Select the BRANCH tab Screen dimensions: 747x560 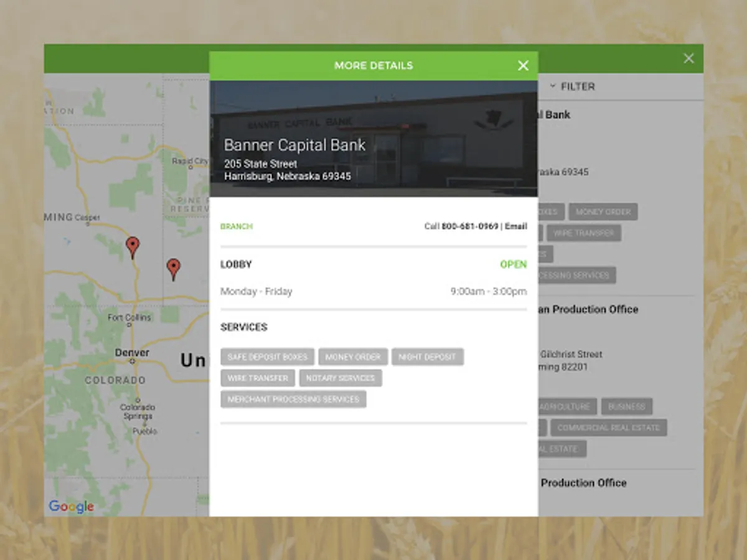click(x=237, y=226)
